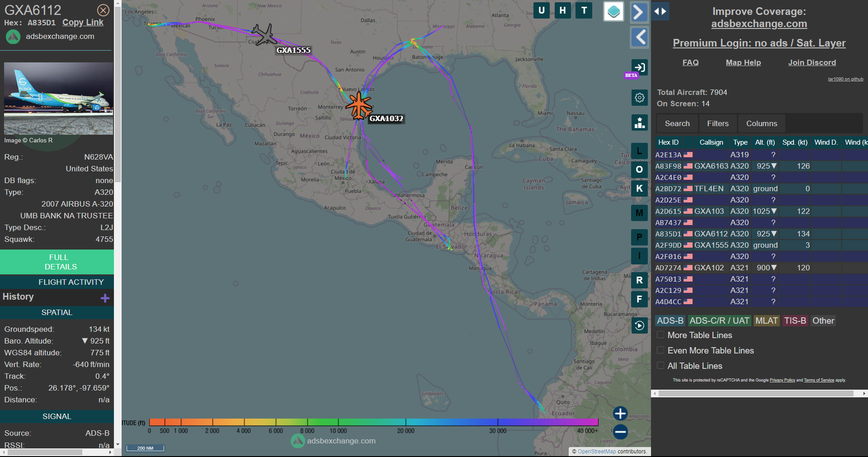Sort table by Alt. (ft) column

[x=765, y=142]
